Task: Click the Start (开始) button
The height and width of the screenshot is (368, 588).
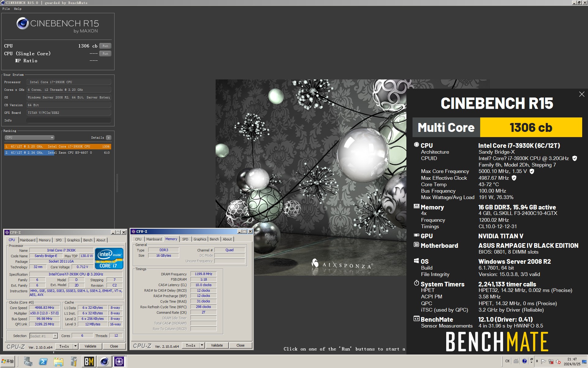Action: tap(8, 362)
